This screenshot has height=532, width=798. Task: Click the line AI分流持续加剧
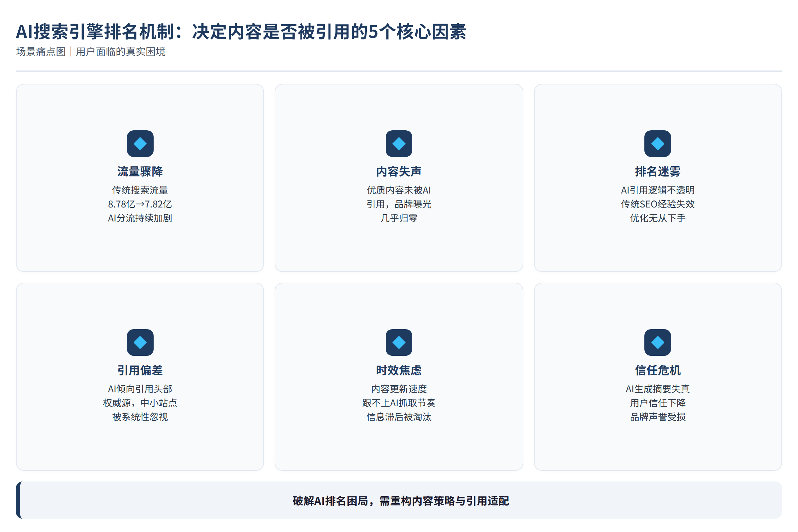140,218
